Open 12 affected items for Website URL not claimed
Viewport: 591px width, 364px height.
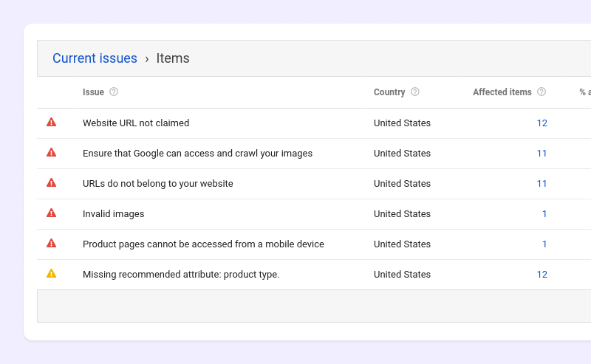pyautogui.click(x=542, y=123)
